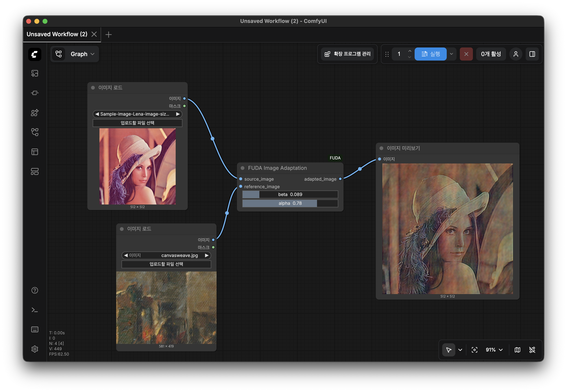Collapse the top 이미지 로드 node
Screen dimensions: 567x392
pyautogui.click(x=93, y=88)
